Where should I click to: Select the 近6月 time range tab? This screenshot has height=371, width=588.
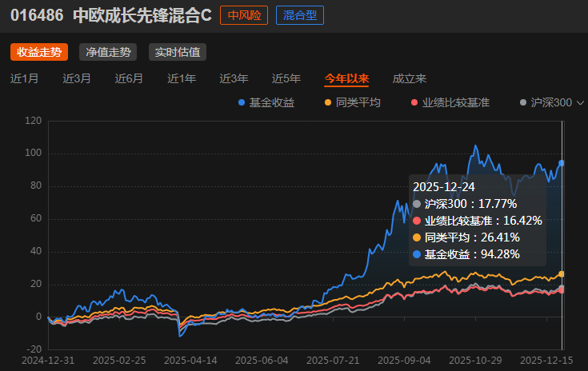tap(129, 78)
